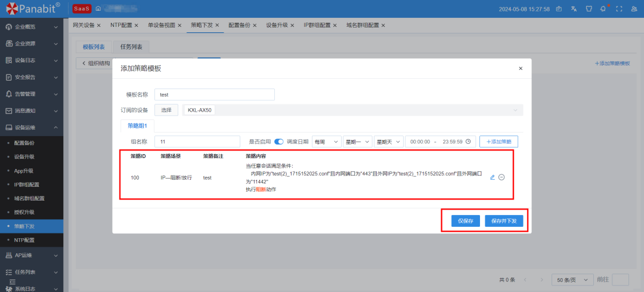644x292 pixels.
Task: Open the subscribed devices dropdown arrow
Action: point(515,110)
